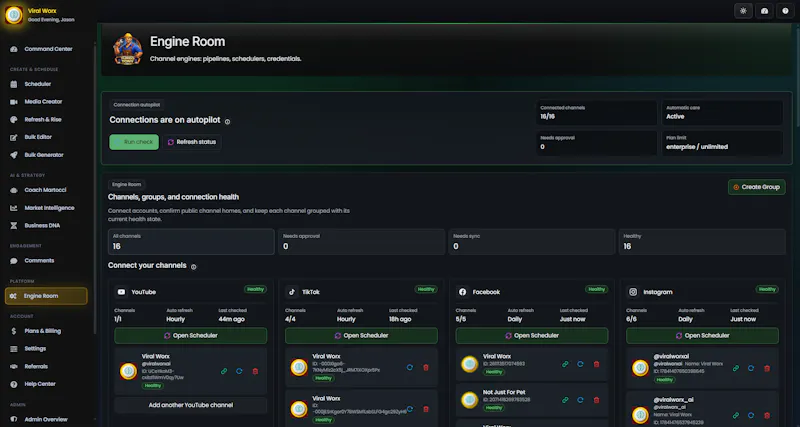800x427 pixels.
Task: Click the 18h ago last checked text
Action: 402,319
